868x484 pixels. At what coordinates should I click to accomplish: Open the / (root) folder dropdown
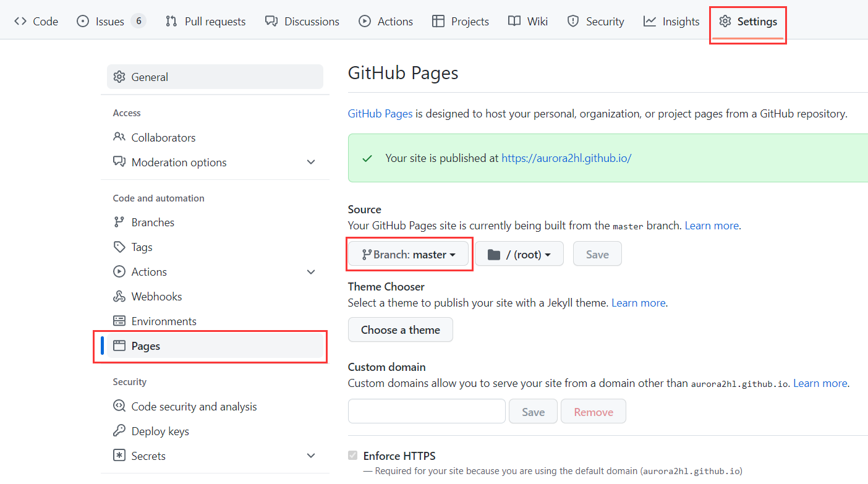pos(519,255)
